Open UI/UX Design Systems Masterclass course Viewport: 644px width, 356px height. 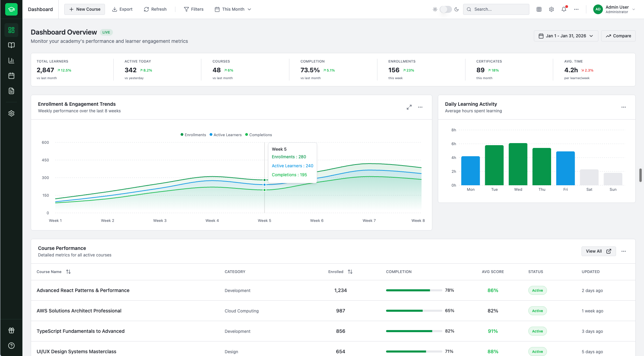[x=77, y=352]
